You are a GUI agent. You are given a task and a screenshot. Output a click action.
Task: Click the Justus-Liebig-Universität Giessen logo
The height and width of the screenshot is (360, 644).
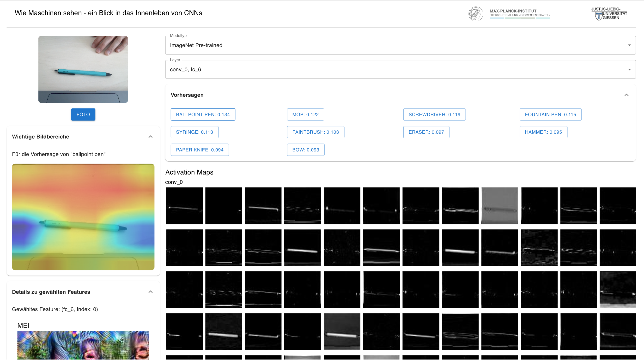pyautogui.click(x=609, y=14)
